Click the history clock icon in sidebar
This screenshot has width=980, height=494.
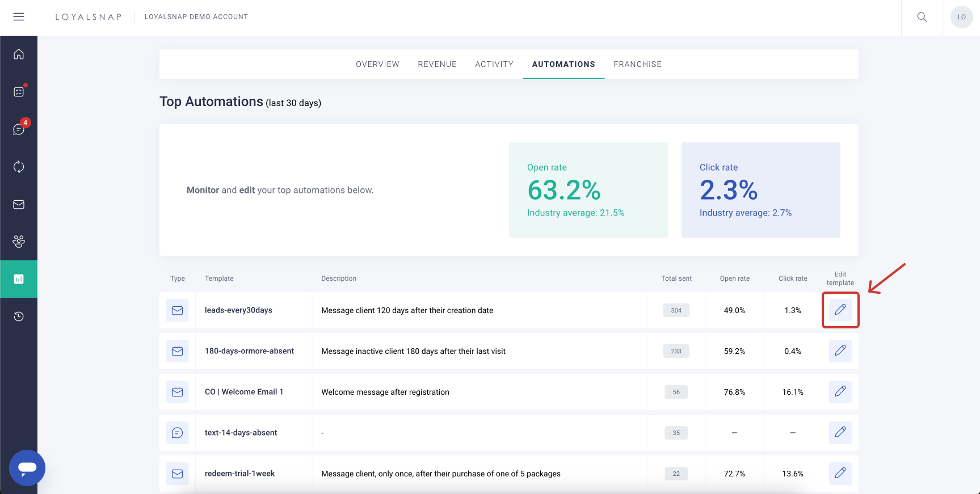(19, 316)
